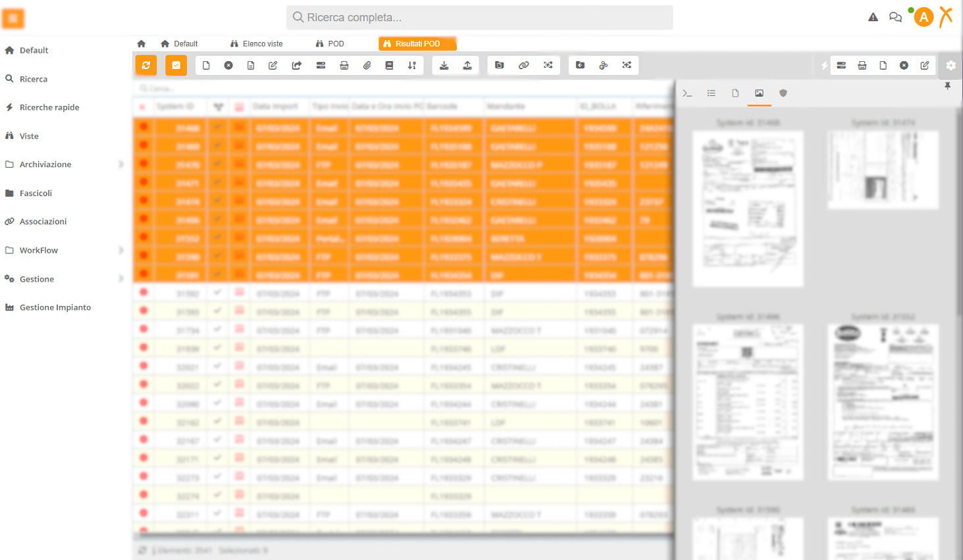963x560 pixels.
Task: Open Associazioni in the left sidebar
Action: [x=36, y=222]
